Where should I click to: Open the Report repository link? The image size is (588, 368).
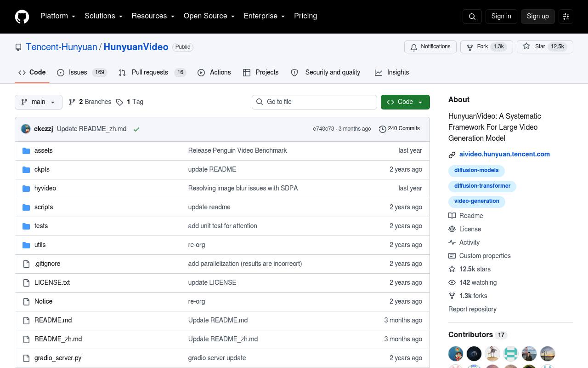click(472, 309)
